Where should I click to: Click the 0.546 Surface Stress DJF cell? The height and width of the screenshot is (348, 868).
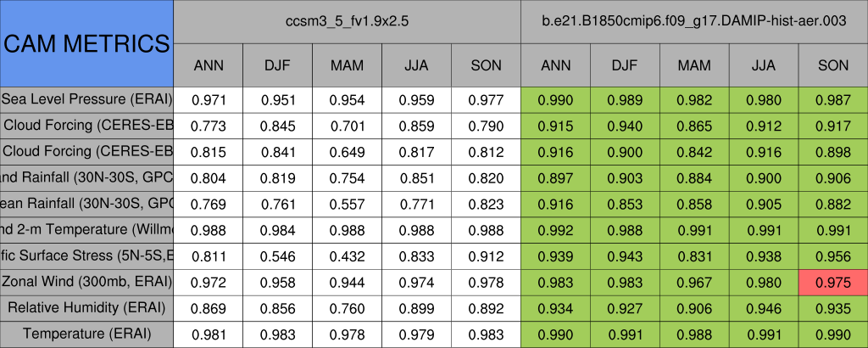[277, 255]
